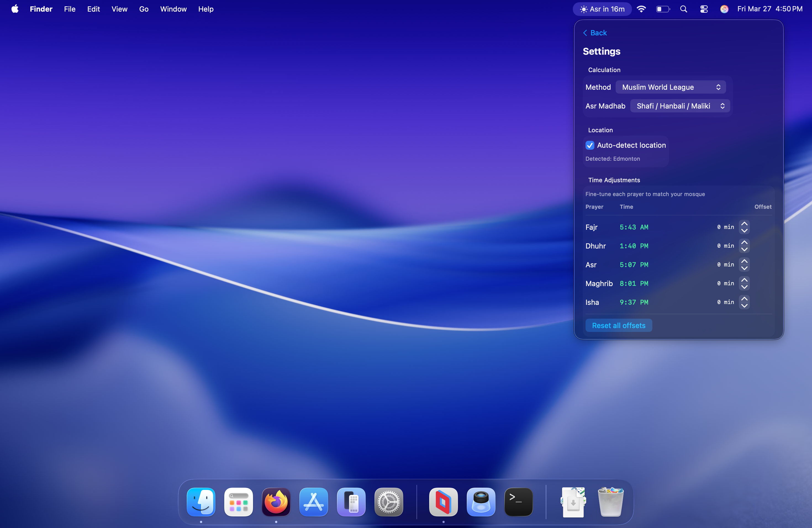Decrease Fajr offset with down arrow
The width and height of the screenshot is (812, 528).
pos(744,231)
